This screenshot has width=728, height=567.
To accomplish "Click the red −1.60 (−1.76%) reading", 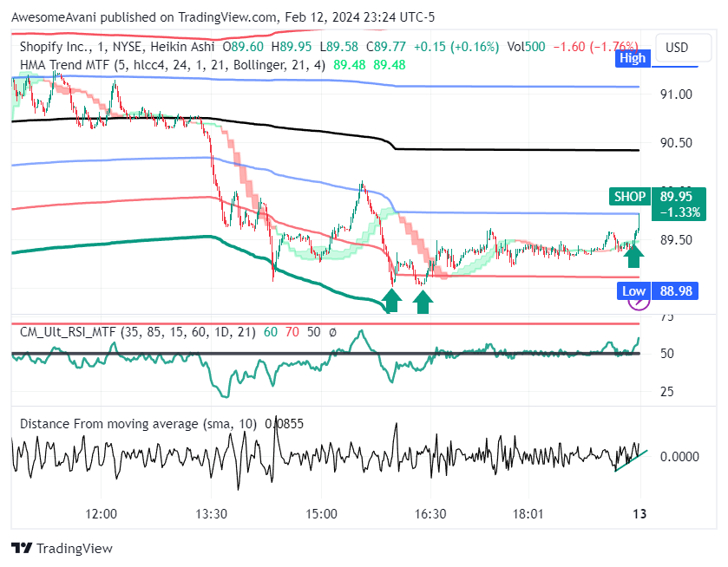I will tap(595, 47).
